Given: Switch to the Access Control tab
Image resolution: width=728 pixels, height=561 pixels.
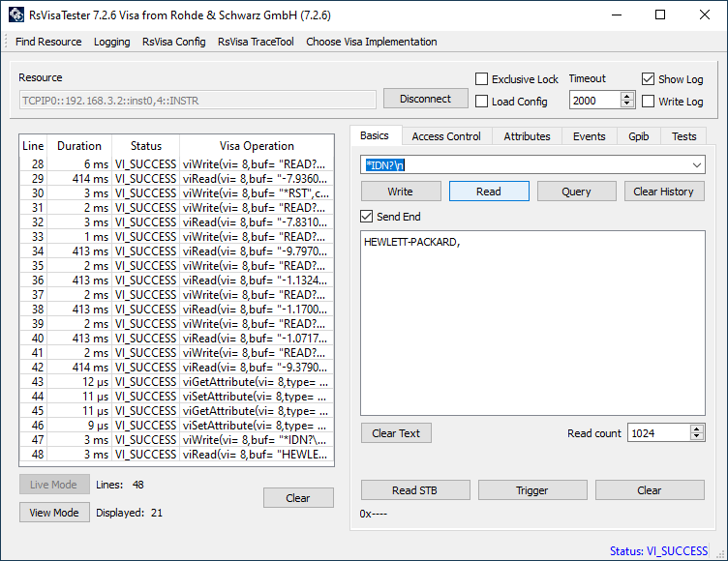Looking at the screenshot, I should pos(446,136).
